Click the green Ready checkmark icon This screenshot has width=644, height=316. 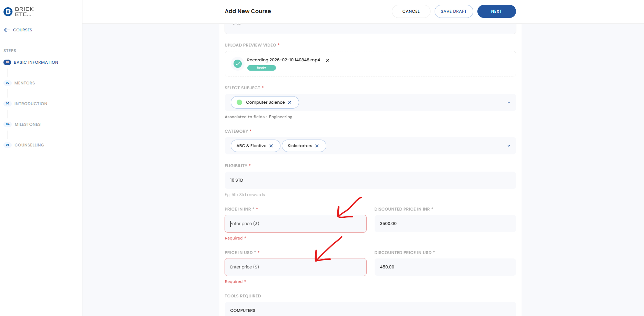point(238,64)
